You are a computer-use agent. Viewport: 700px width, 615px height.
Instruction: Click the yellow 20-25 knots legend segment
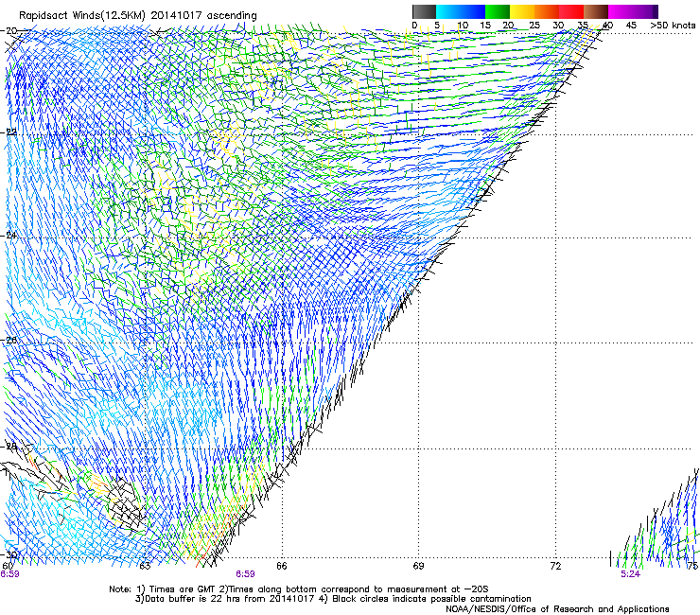(522, 11)
